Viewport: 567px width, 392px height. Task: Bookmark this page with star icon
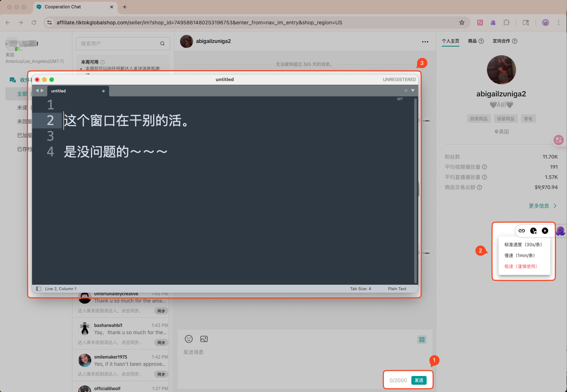click(x=462, y=23)
